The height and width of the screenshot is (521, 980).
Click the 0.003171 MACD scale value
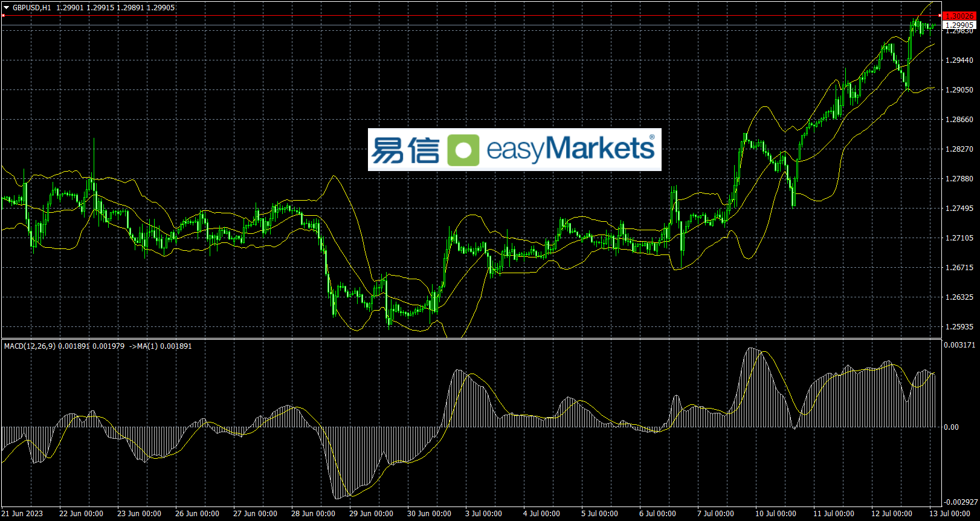959,345
